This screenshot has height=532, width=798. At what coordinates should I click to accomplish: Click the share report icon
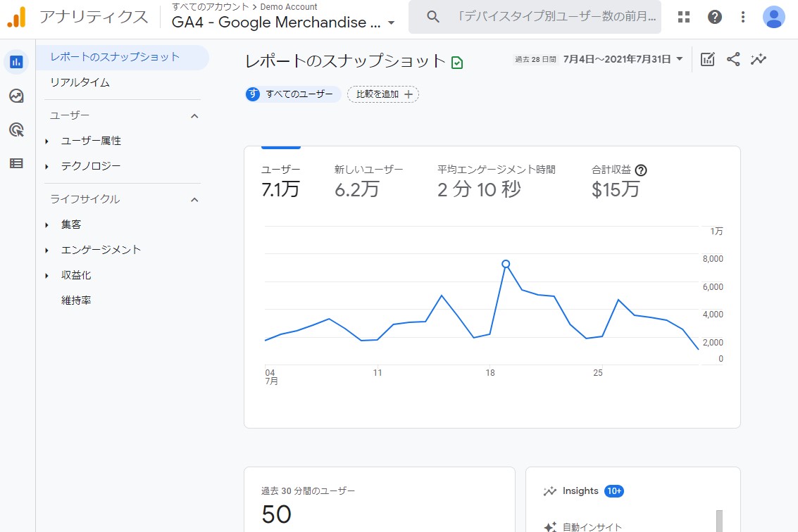(x=733, y=59)
